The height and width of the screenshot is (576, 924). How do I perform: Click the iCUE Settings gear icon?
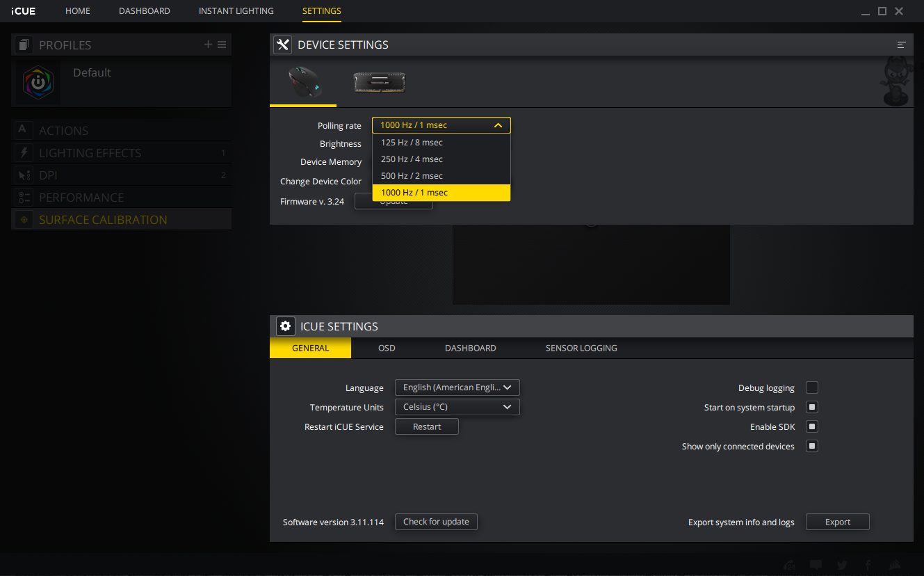[x=285, y=326]
